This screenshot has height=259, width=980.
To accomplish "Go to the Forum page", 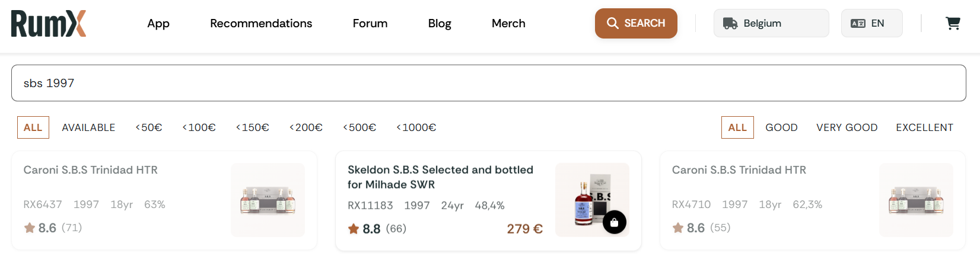I will [x=370, y=24].
